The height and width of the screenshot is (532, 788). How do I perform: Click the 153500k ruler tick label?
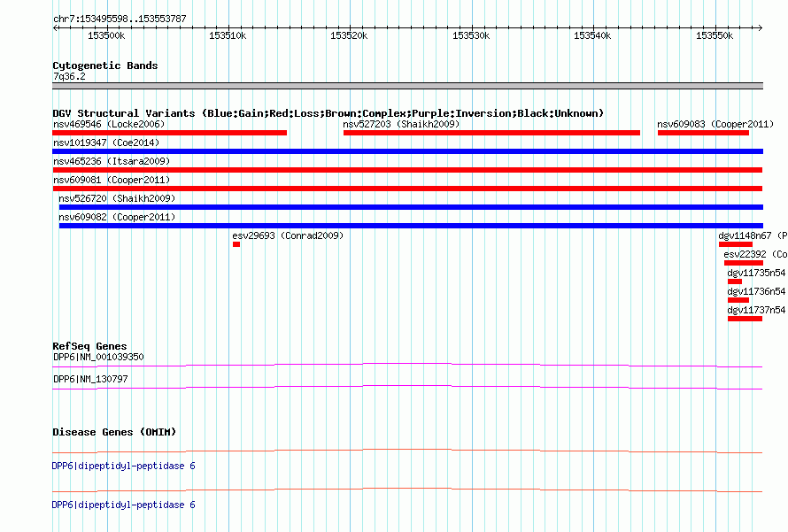106,35
